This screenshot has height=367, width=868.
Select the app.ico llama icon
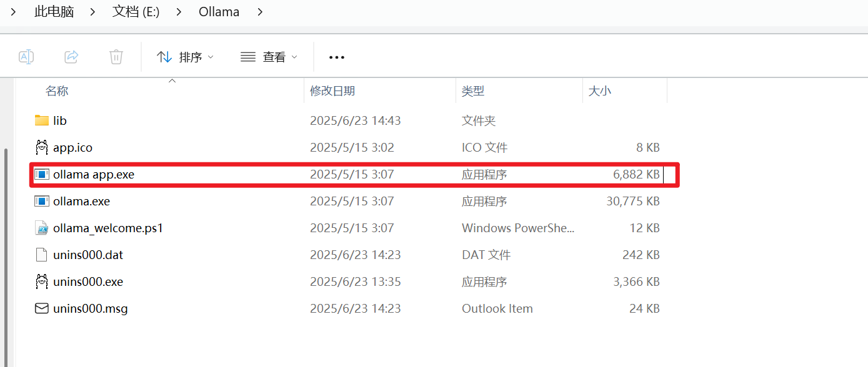point(42,147)
